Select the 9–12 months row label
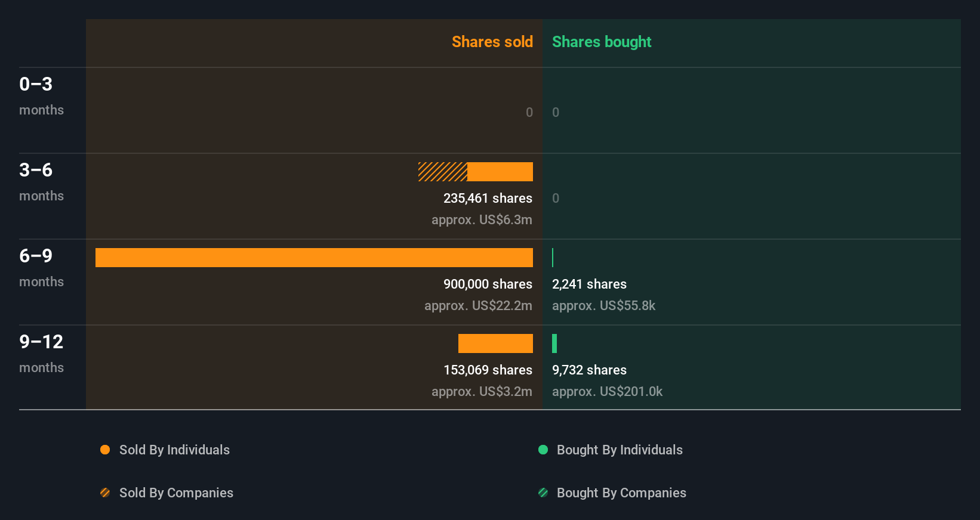This screenshot has height=520, width=980. (x=41, y=354)
